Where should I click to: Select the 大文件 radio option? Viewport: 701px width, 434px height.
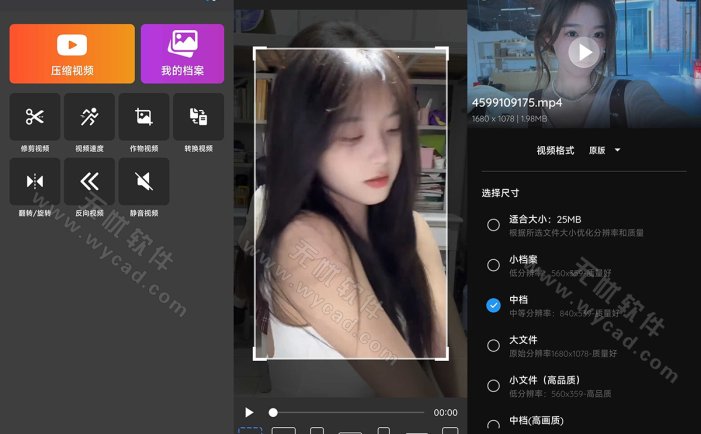pos(494,346)
